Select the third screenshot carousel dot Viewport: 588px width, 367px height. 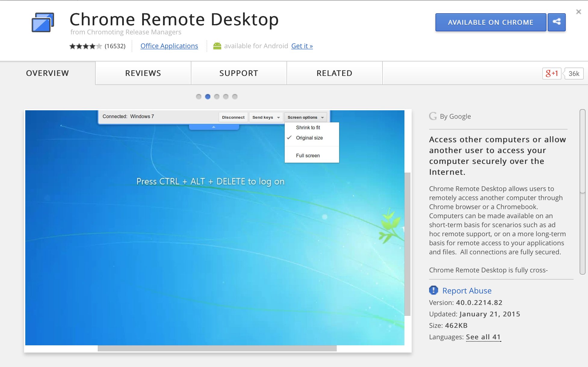[x=217, y=96]
